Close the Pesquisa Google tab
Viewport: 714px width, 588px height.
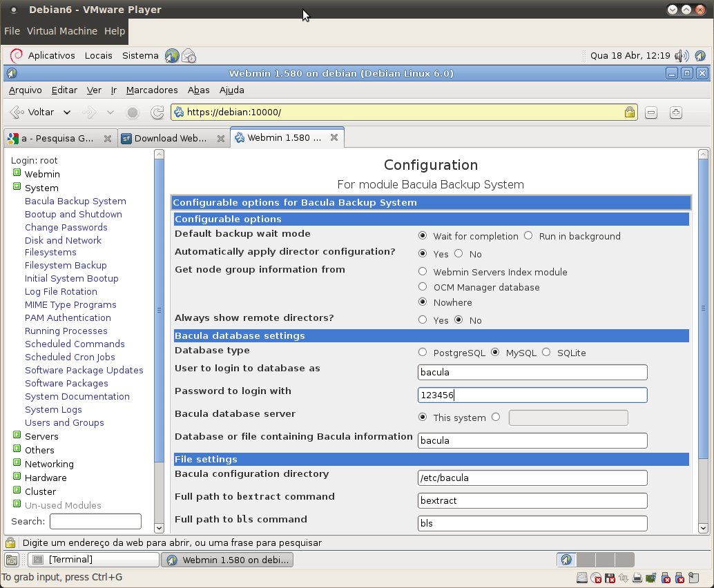pyautogui.click(x=108, y=138)
